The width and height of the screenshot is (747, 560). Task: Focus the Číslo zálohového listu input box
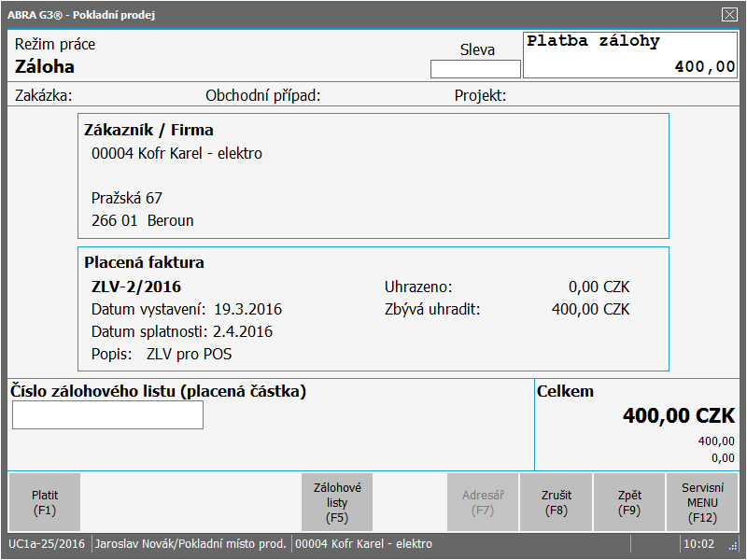(107, 415)
